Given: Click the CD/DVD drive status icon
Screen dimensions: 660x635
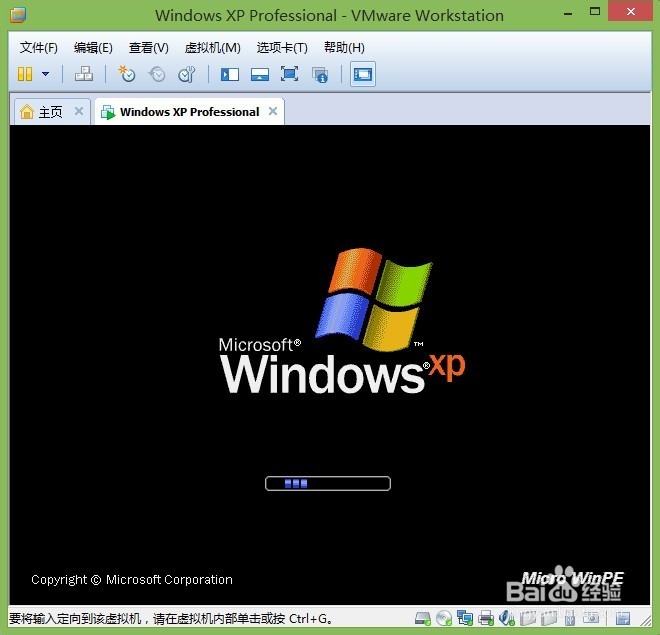Looking at the screenshot, I should [x=444, y=618].
